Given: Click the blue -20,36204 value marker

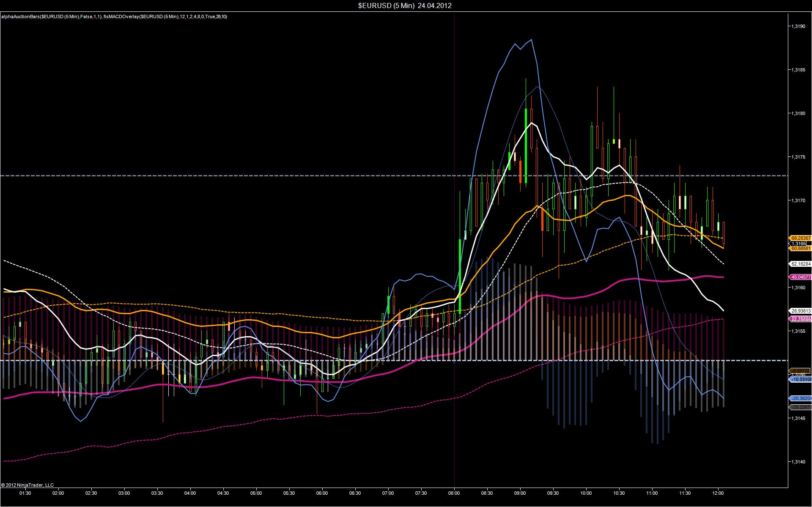Looking at the screenshot, I should [800, 398].
